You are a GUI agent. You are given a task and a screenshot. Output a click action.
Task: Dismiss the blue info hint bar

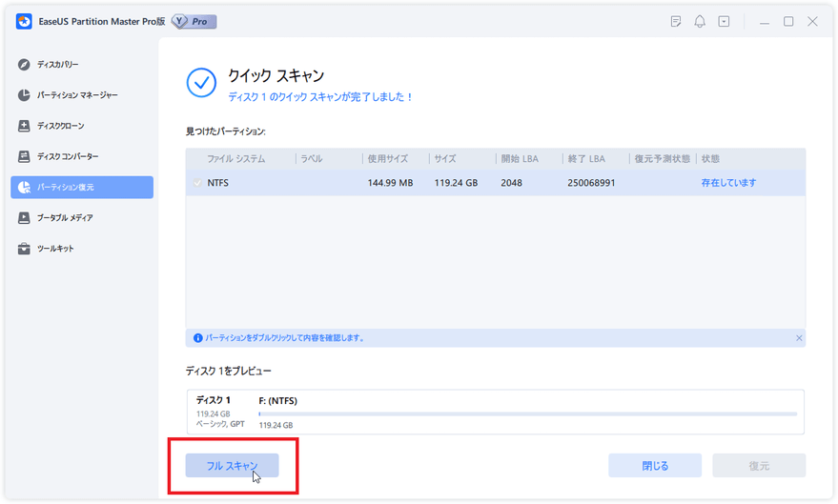click(x=799, y=338)
